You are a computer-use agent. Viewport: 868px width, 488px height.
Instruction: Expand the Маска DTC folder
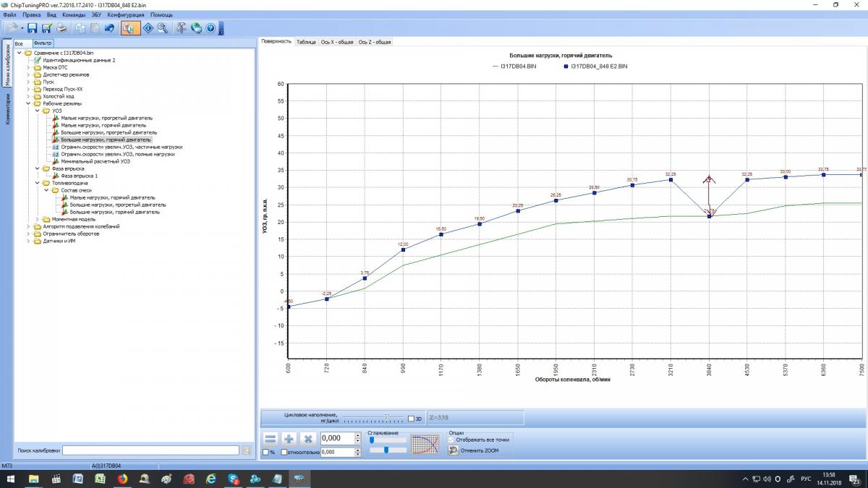(x=28, y=67)
